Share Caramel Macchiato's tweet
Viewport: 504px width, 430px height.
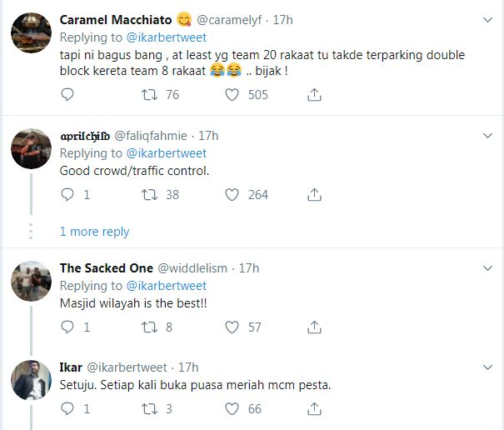pos(315,95)
